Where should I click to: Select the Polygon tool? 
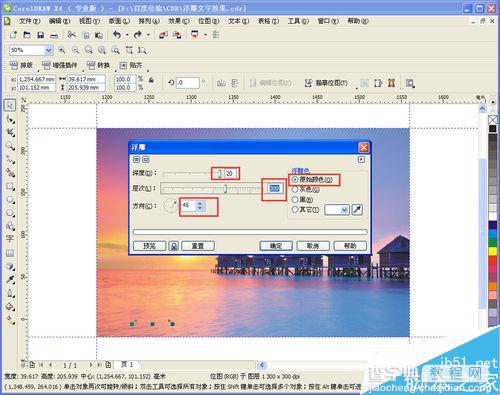10,213
